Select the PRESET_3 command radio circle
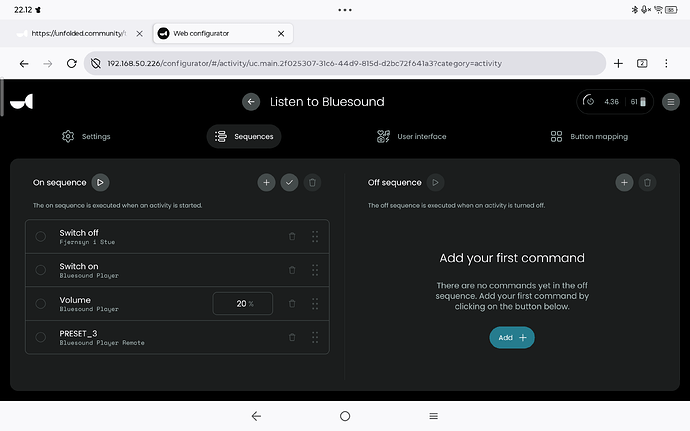 pyautogui.click(x=40, y=337)
